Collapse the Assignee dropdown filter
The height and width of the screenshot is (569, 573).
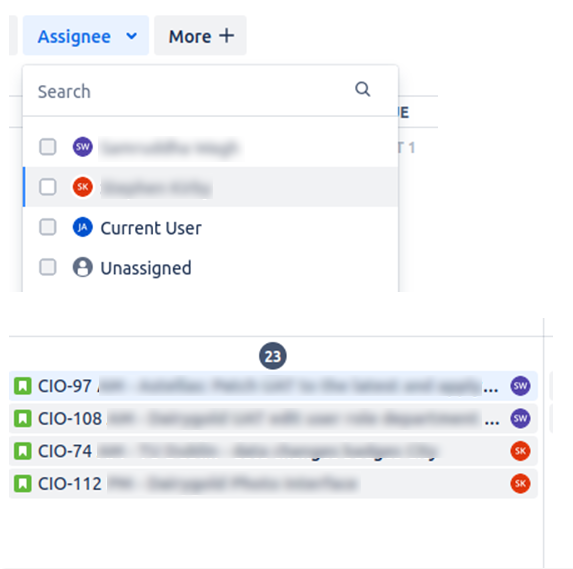coord(86,36)
